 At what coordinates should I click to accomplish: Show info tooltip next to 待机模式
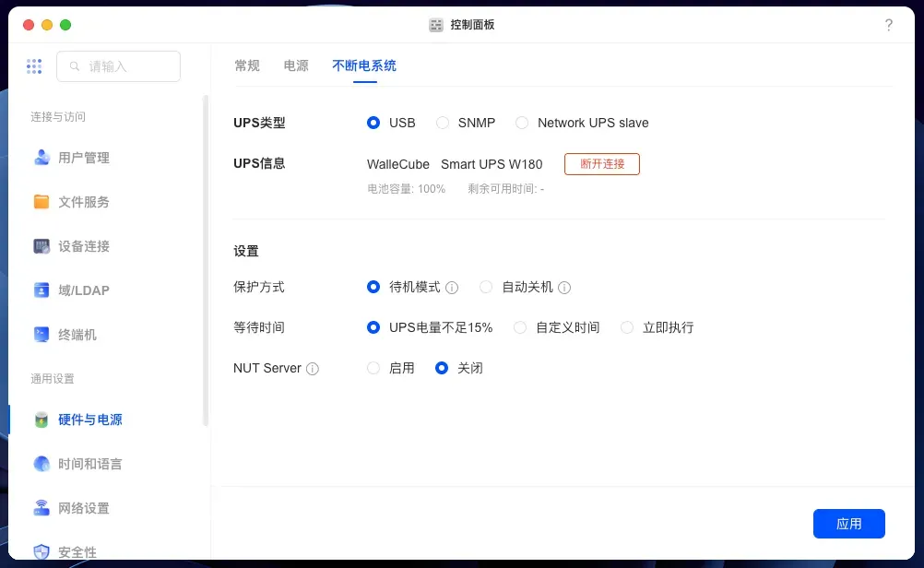click(452, 288)
